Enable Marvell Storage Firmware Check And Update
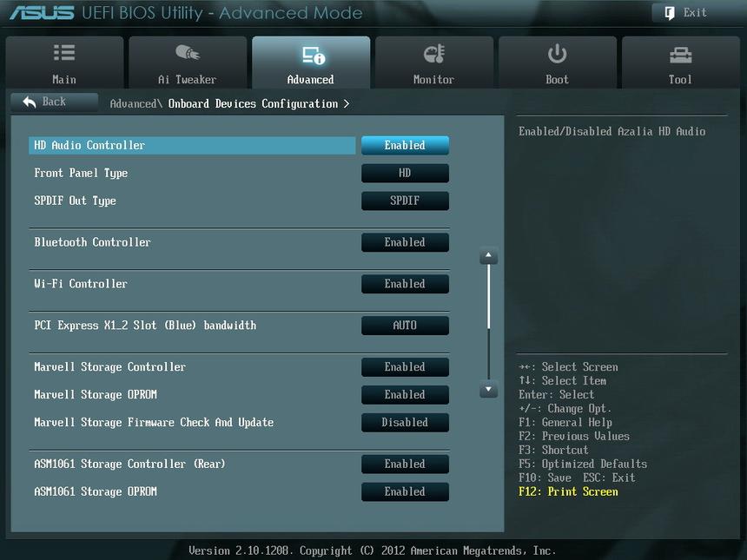The height and width of the screenshot is (560, 747). (x=405, y=422)
